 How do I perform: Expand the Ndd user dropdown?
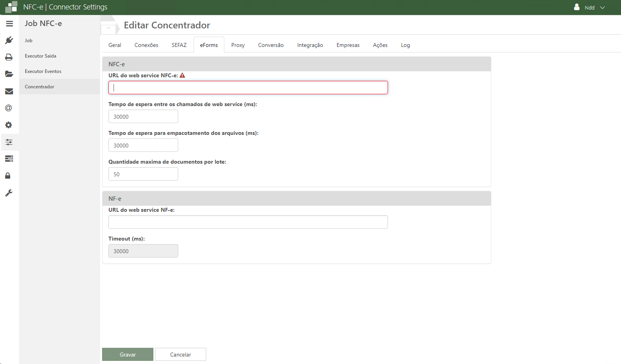[589, 7]
